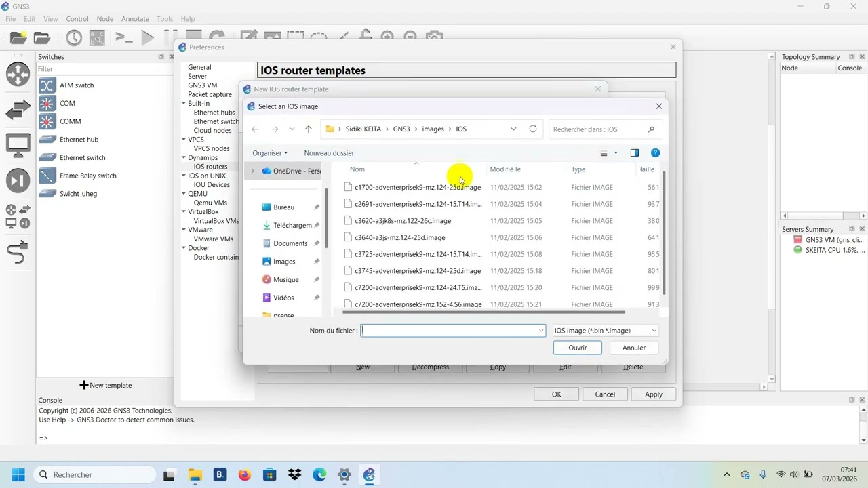Toggle show interface labels toolbar icon
This screenshot has width=868, height=488.
tap(97, 38)
